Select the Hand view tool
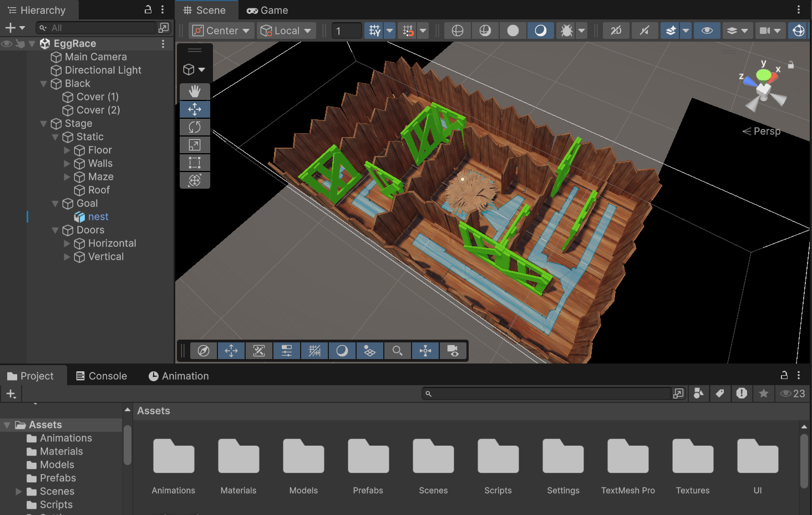Viewport: 812px width, 515px height. 195,92
